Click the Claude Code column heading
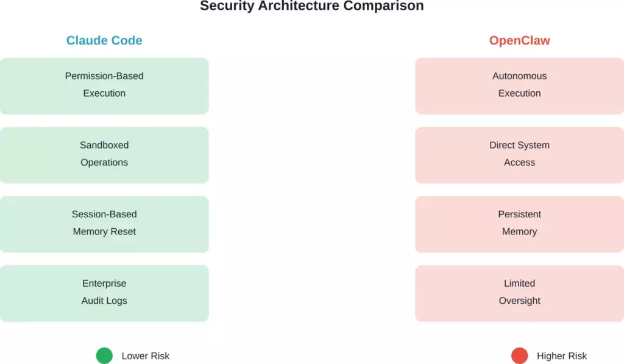This screenshot has width=624, height=364. (104, 41)
